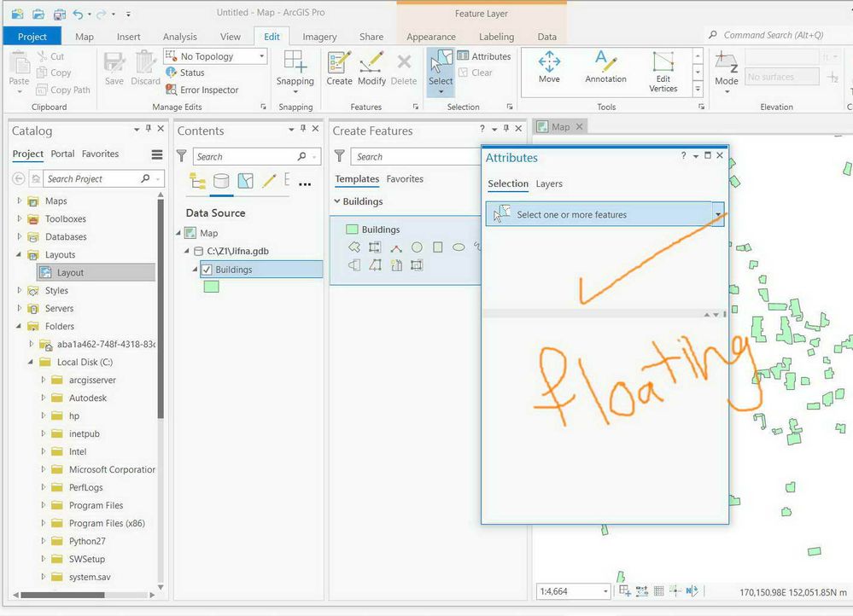Show List By Drawing Order view
This screenshot has width=853, height=616.
point(197,181)
